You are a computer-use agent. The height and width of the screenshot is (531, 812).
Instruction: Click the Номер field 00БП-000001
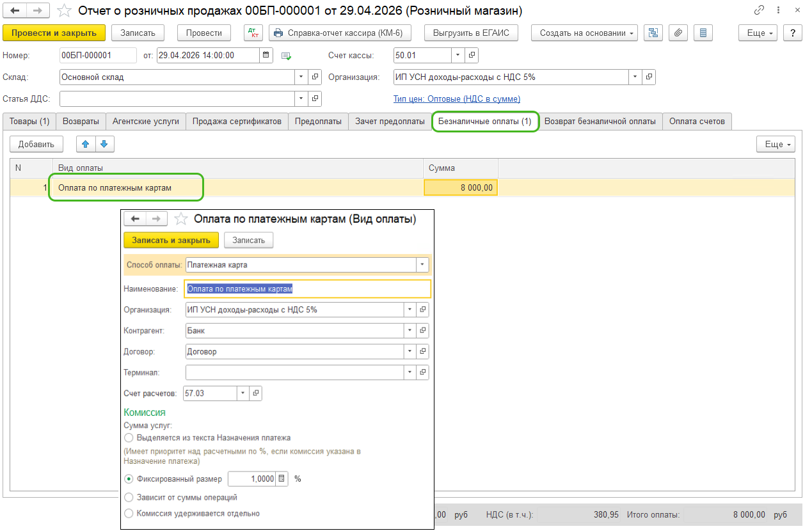coord(98,56)
